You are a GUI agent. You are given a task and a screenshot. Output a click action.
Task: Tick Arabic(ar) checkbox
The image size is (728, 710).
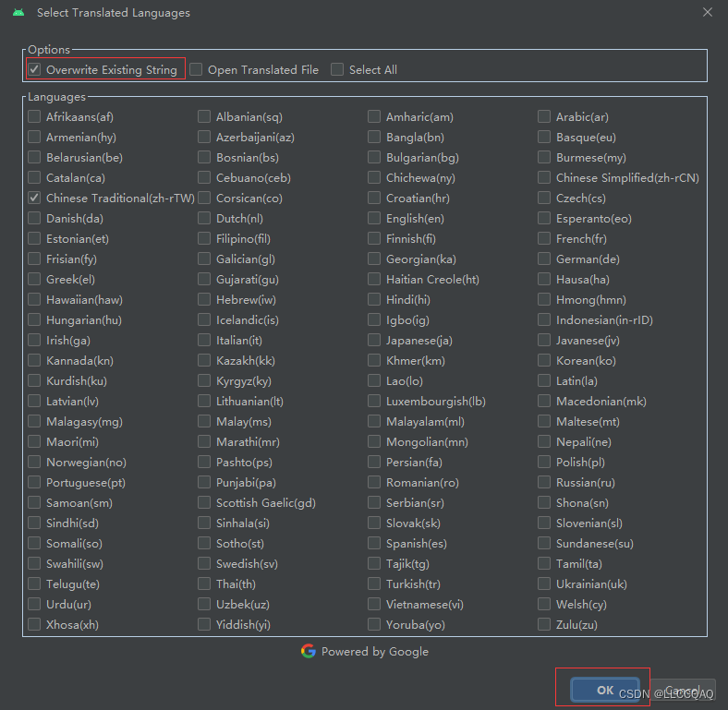[x=544, y=116]
